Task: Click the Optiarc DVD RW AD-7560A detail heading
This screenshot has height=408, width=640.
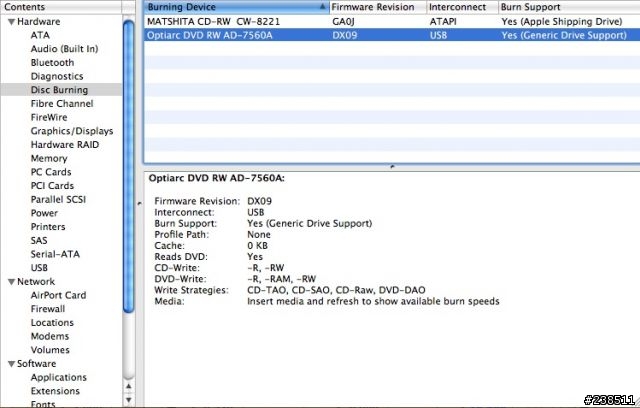Action: coord(217,178)
